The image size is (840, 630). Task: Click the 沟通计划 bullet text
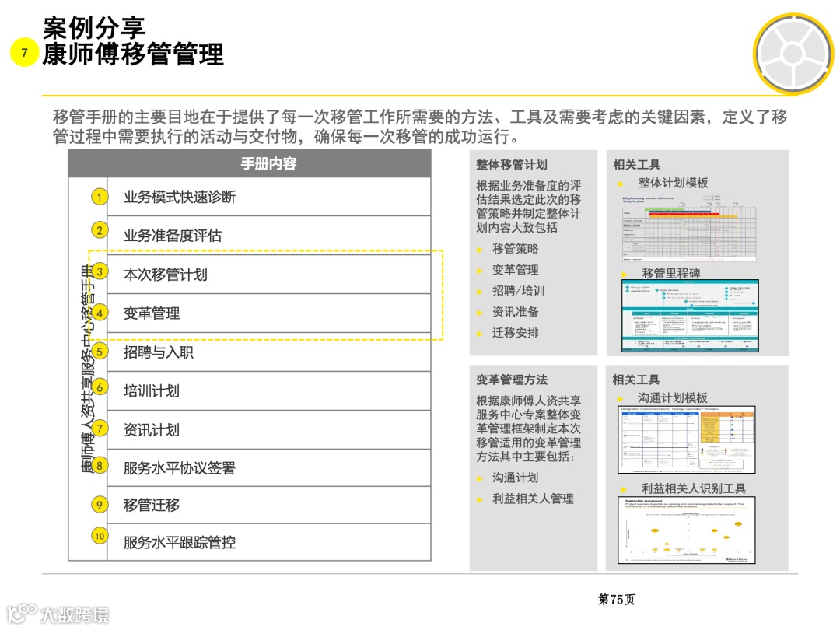[x=516, y=478]
